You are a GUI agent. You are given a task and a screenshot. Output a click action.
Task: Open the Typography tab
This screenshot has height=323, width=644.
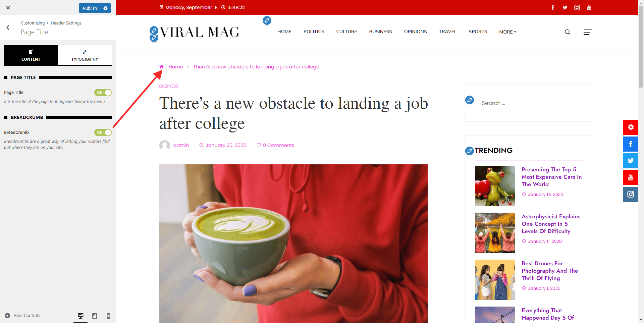point(85,55)
